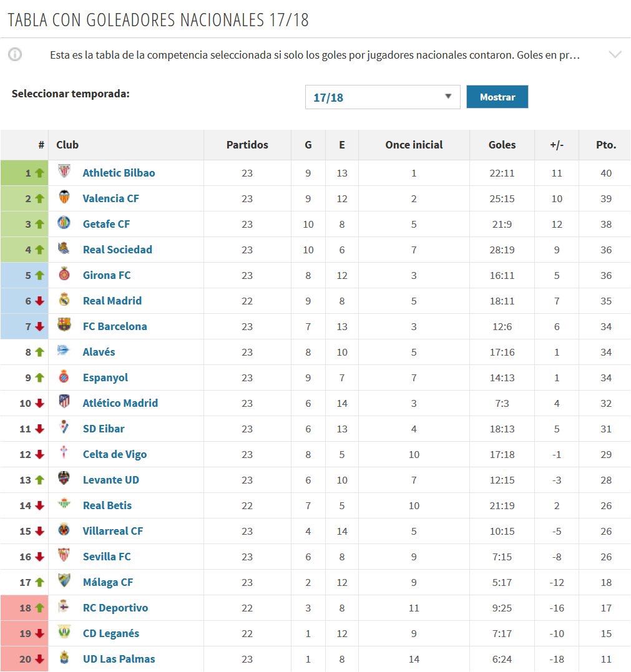Screen dimensions: 631x672
Task: Click the Goles column header
Action: point(502,145)
